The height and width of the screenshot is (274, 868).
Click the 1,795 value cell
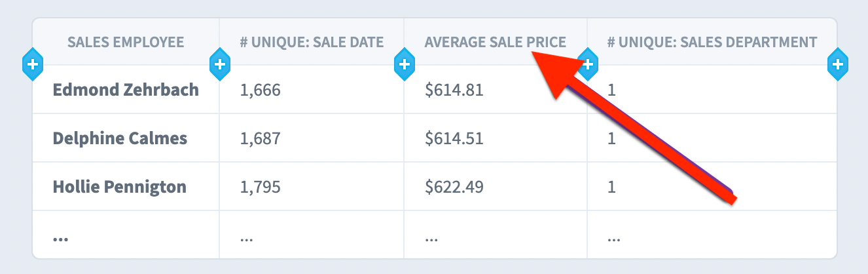261,187
